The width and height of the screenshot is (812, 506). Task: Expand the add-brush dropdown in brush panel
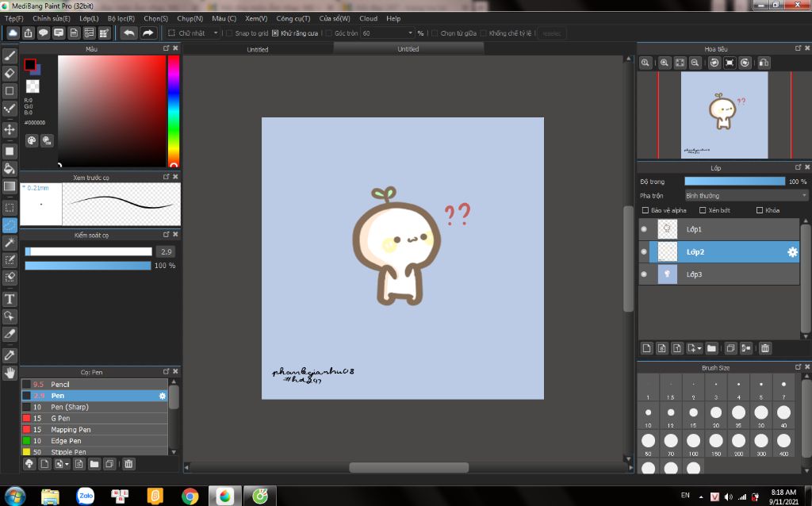coord(67,464)
